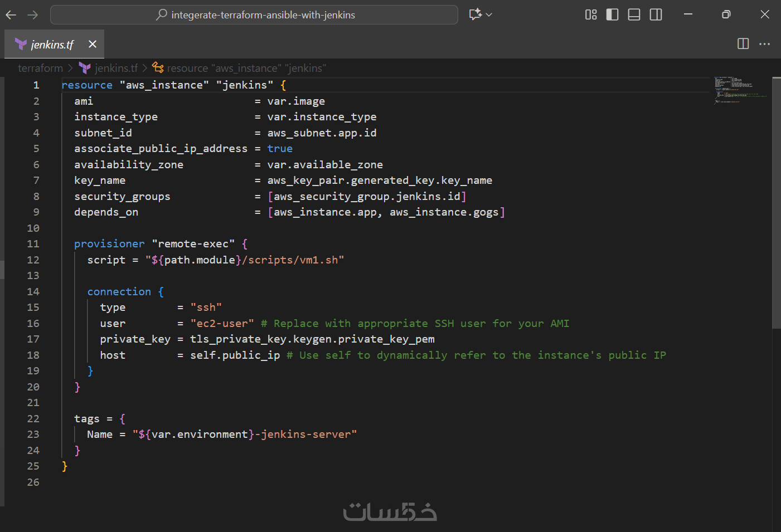Viewport: 781px width, 532px height.
Task: Click 'aws_security_group.jenkins.id' in the list
Action: click(x=367, y=197)
